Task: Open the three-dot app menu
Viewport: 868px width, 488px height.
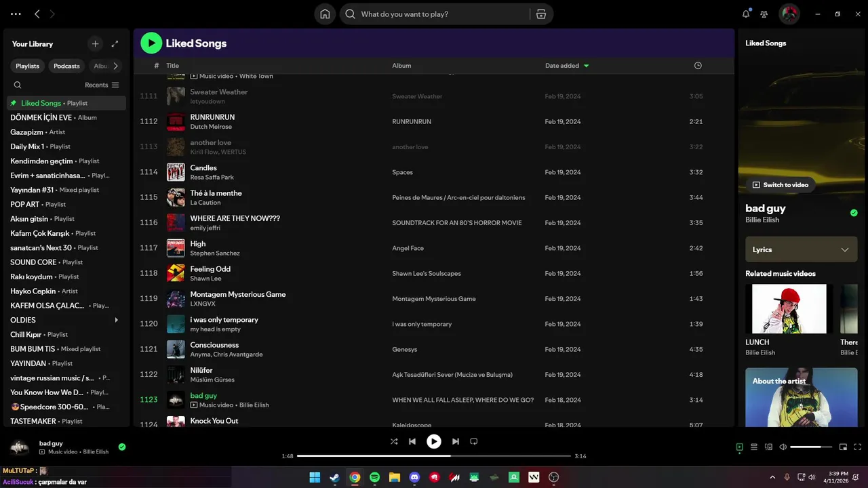Action: (16, 14)
